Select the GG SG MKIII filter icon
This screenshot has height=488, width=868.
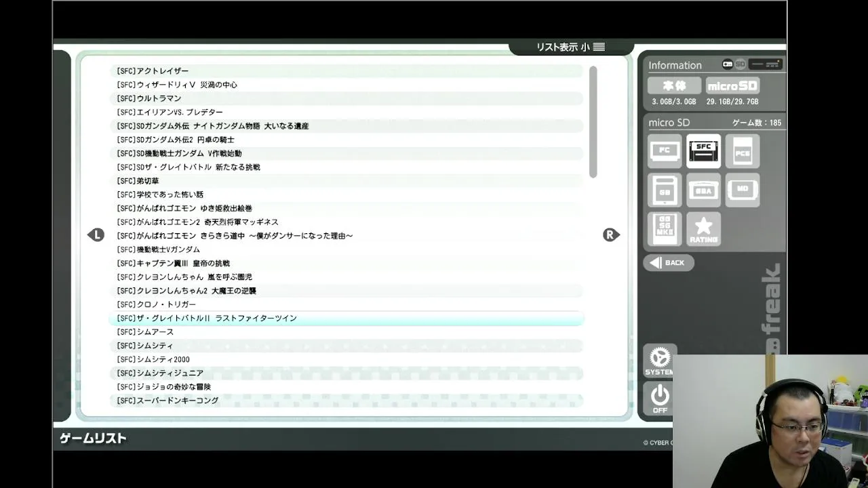pos(665,229)
